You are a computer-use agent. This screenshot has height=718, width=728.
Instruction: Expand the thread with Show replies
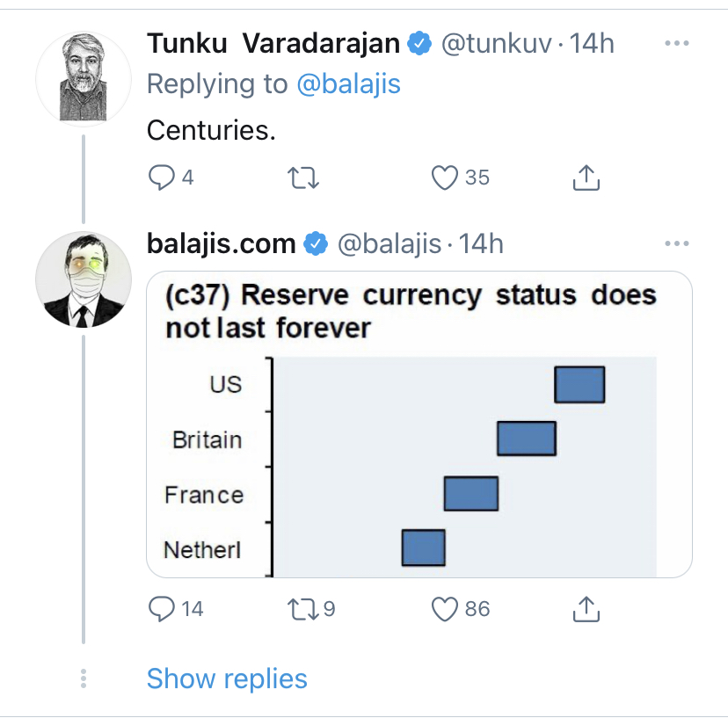(x=227, y=678)
